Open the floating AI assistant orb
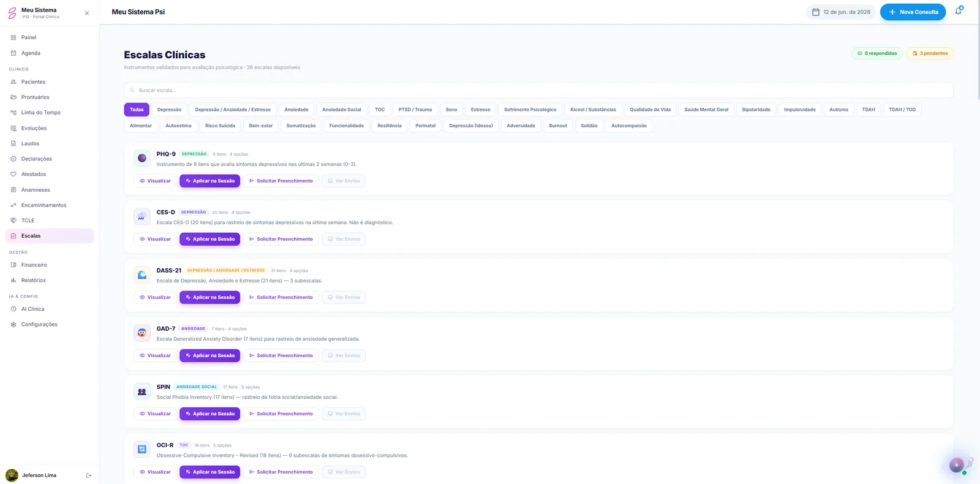Image resolution: width=980 pixels, height=484 pixels. coord(956,466)
